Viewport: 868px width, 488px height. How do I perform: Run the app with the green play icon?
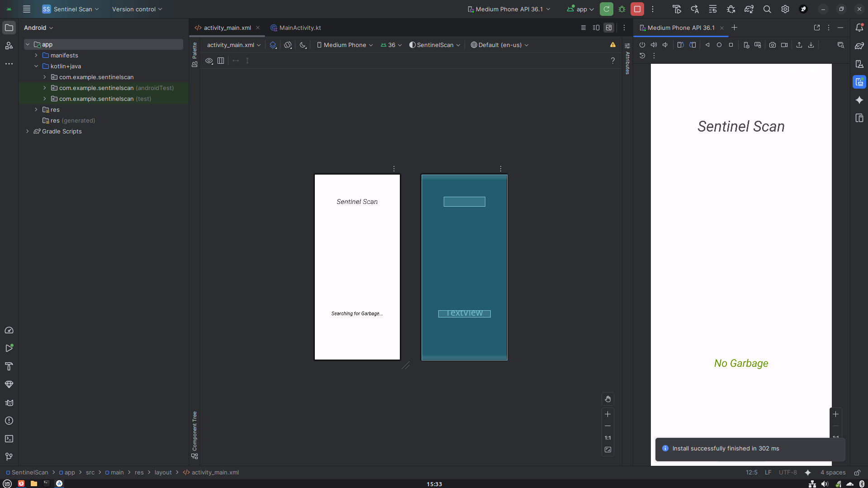click(x=607, y=9)
